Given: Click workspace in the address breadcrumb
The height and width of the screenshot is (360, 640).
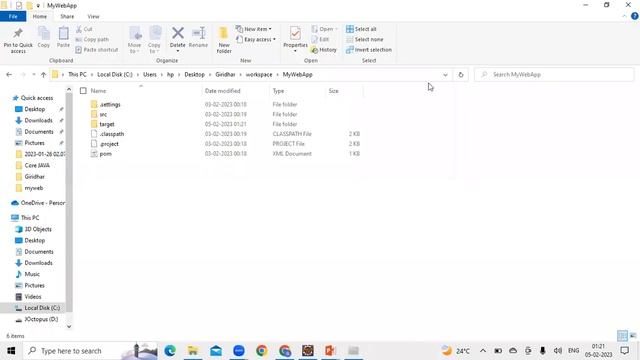Looking at the screenshot, I should point(259,75).
